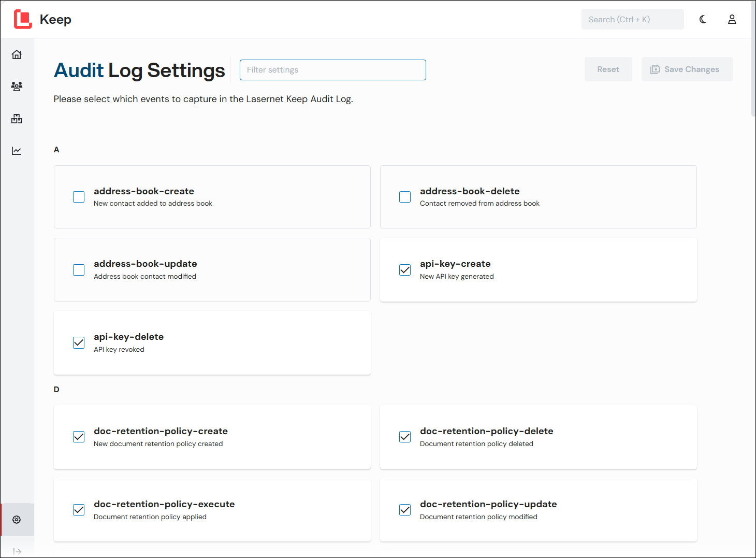Click the doc-retention-policy-delete label
The width and height of the screenshot is (756, 558).
pos(487,431)
